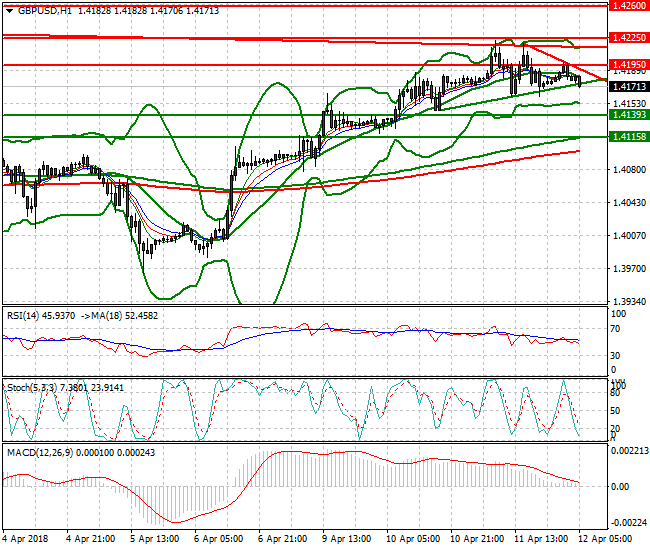This screenshot has width=650, height=550.
Task: Click the Stochastic 50 level scale value
Action: [x=616, y=411]
